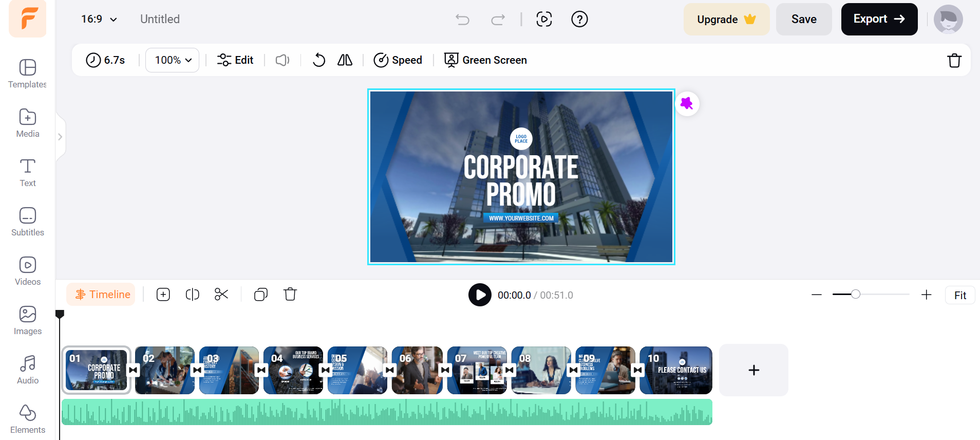Add a new scene with plus icon

tap(163, 295)
